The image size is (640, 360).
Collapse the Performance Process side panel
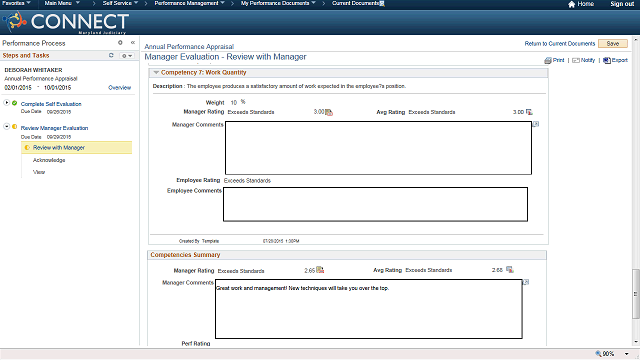tap(133, 42)
